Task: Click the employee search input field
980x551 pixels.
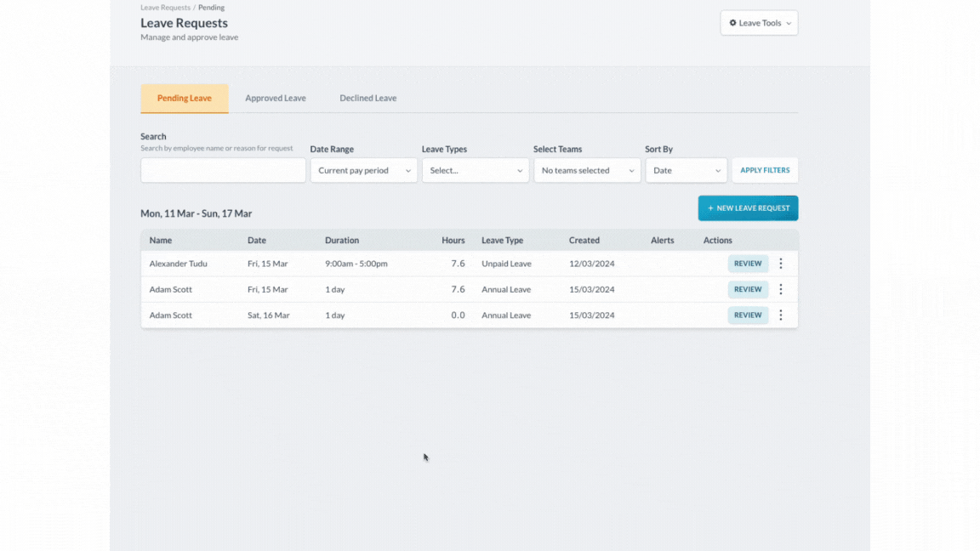Action: [x=223, y=170]
